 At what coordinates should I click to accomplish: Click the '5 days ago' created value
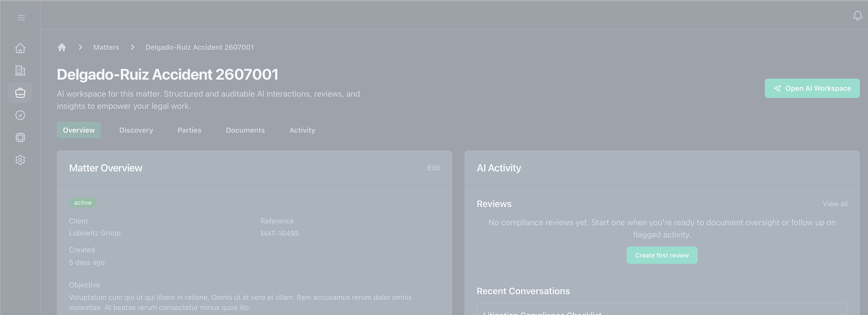87,262
